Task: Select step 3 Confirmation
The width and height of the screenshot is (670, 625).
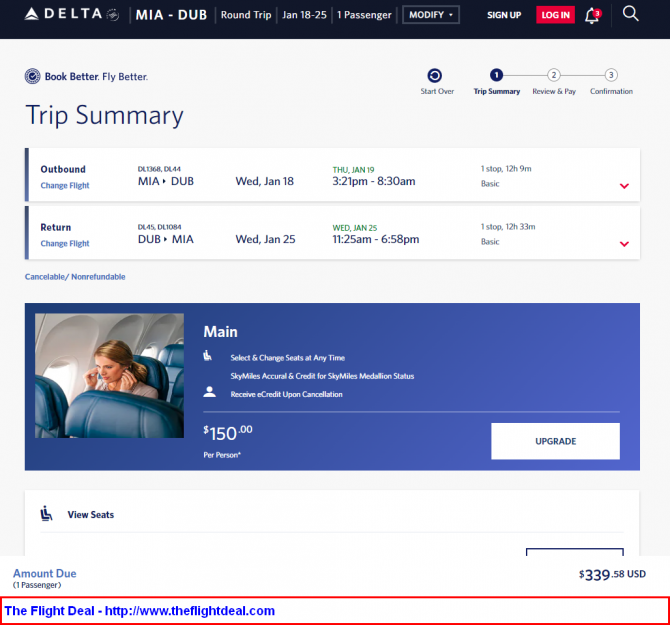Action: [611, 82]
